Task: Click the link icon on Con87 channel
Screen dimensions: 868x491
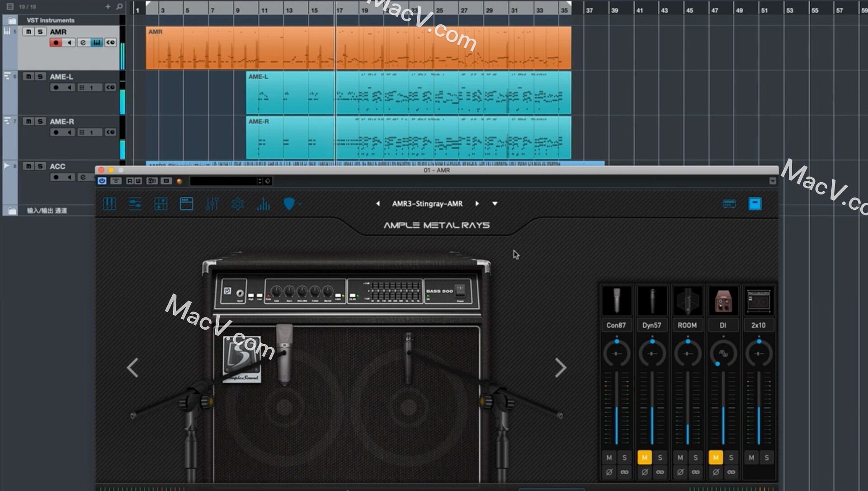Action: 624,472
